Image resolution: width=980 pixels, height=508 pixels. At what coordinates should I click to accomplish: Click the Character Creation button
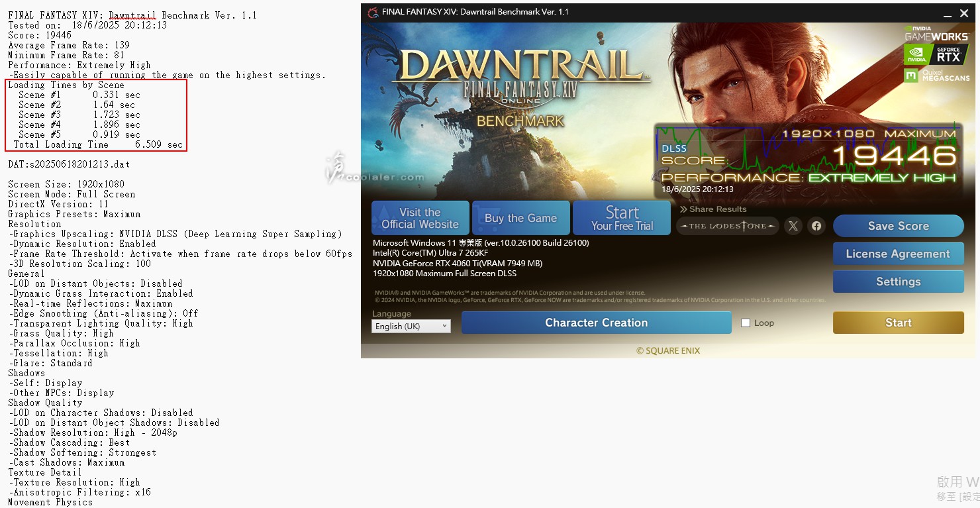pos(596,323)
